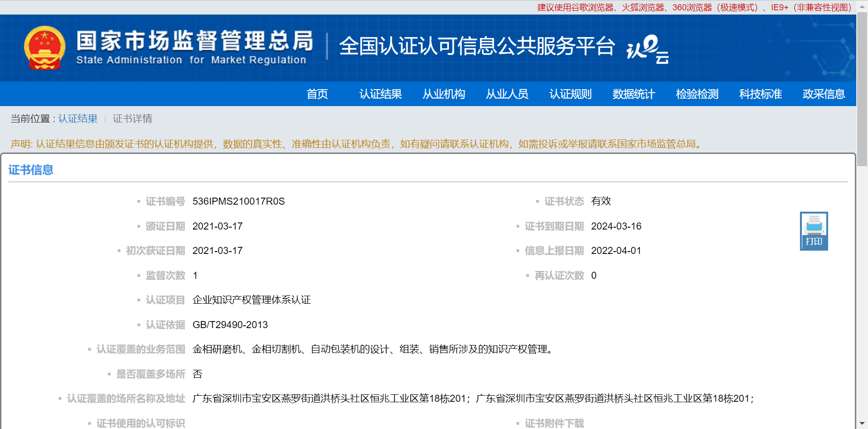Click the 认证结果 breadcrumb link

click(78, 119)
